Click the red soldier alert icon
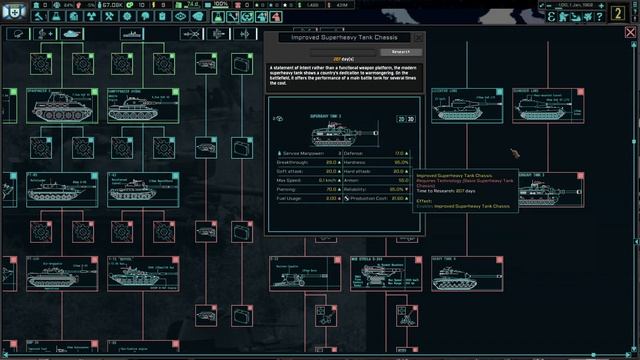This screenshot has width=640, height=360. tap(276, 17)
